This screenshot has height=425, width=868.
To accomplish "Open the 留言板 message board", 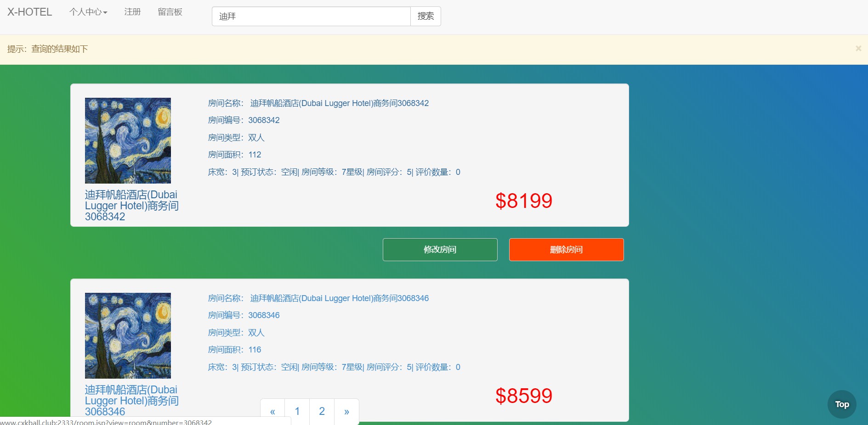I will (x=170, y=12).
